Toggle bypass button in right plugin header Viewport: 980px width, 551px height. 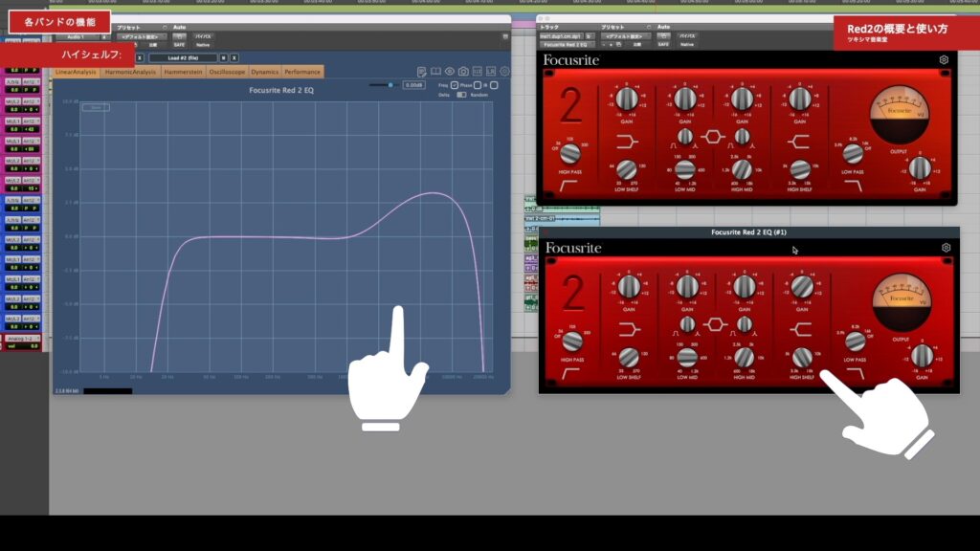click(687, 36)
